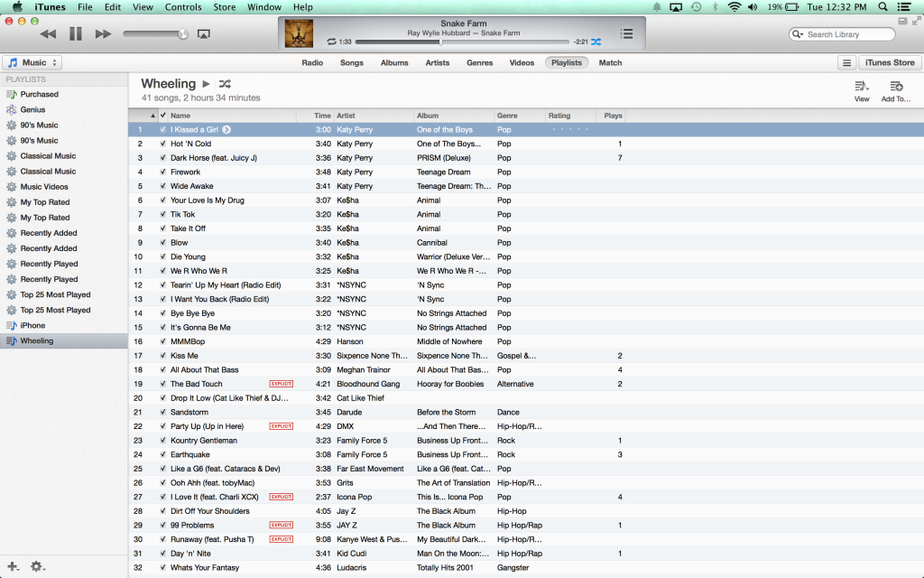
Task: Sort songs by Time column
Action: [x=315, y=116]
